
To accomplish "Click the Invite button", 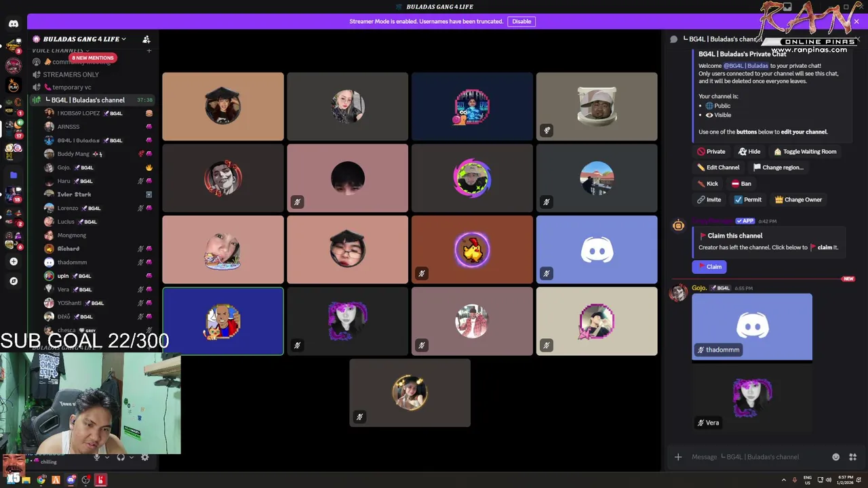I will 709,200.
